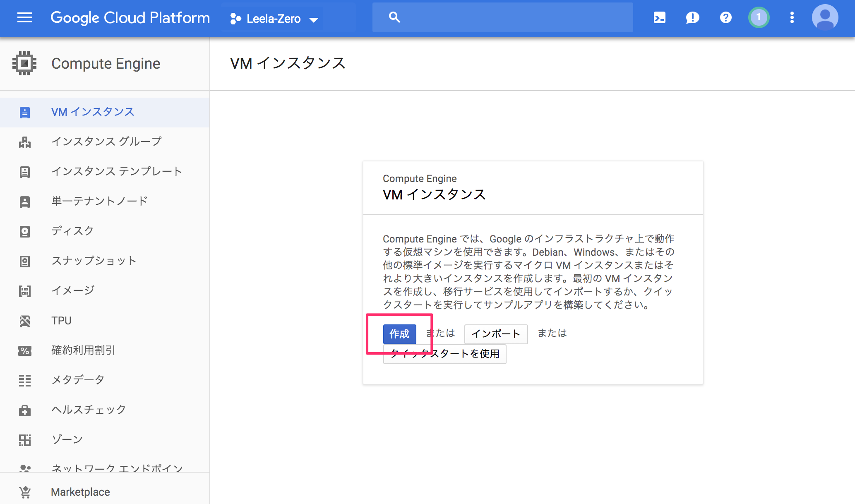Screen dimensions: 855x504
Task: Click the Compute Engine sidebar heading
Action: [x=106, y=64]
